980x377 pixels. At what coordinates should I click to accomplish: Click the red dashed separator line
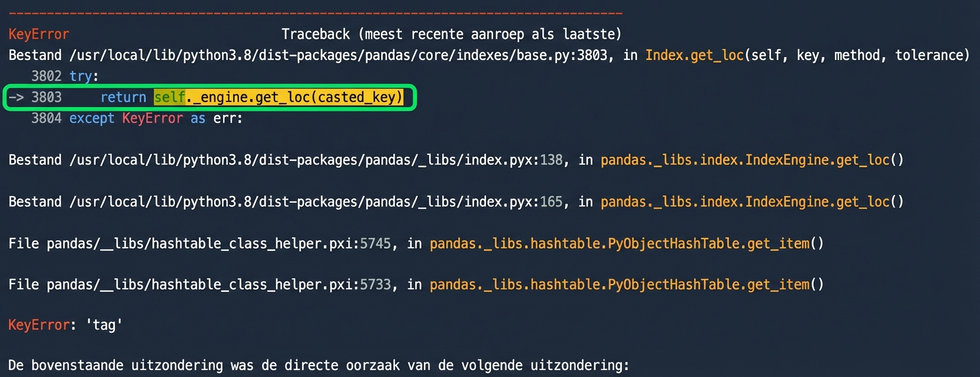[x=316, y=13]
